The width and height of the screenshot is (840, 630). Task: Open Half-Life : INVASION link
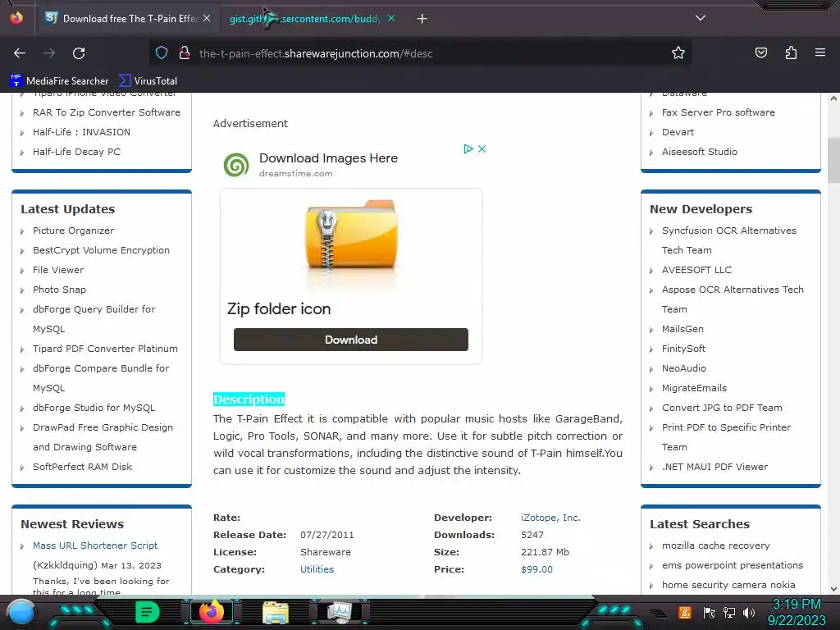point(81,132)
